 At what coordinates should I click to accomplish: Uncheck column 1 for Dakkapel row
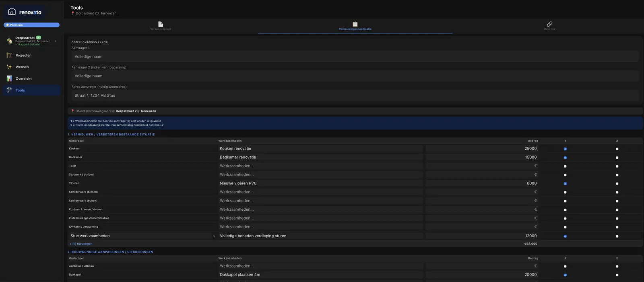click(x=565, y=275)
